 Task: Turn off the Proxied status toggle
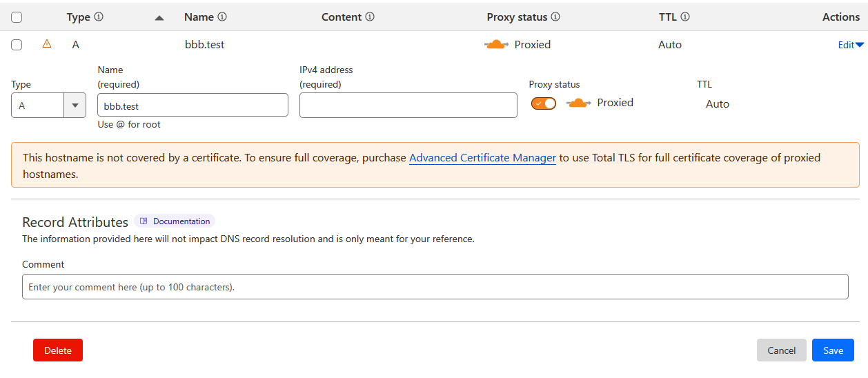coord(544,103)
